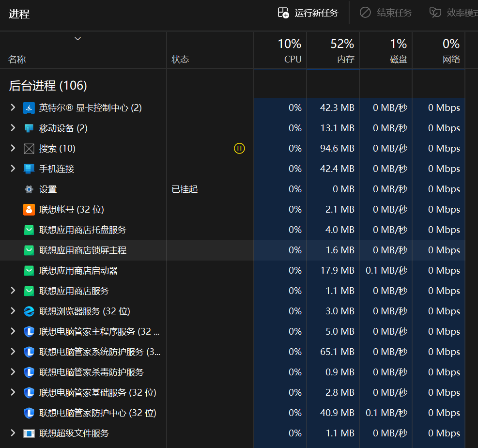Expand the 移动设备 (2) group
This screenshot has height=448, width=478.
(13, 128)
